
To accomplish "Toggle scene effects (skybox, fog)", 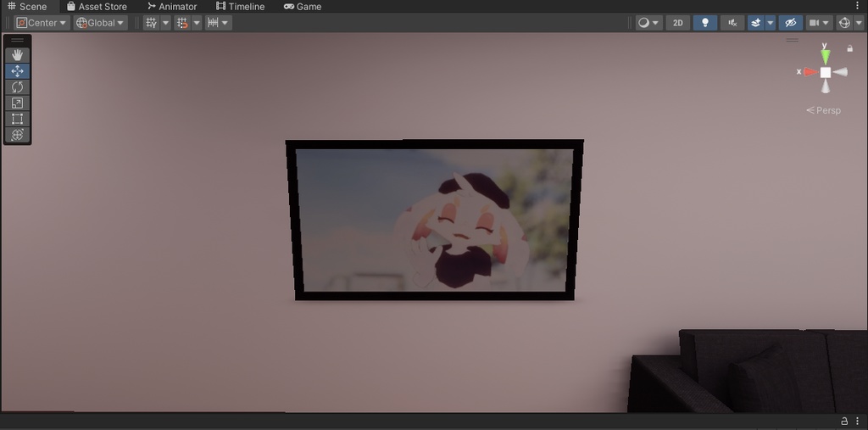I will point(755,23).
